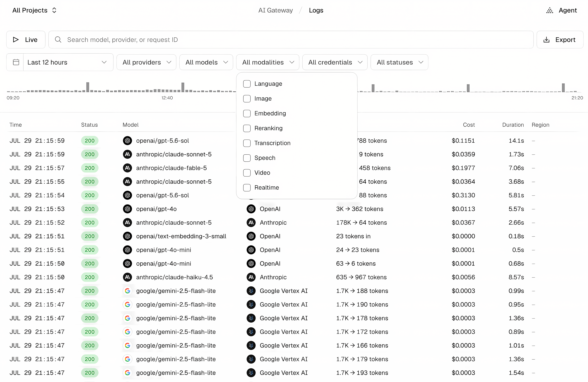Click the Agent sparkle icon
Viewport: 588px width, 382px height.
coord(549,10)
